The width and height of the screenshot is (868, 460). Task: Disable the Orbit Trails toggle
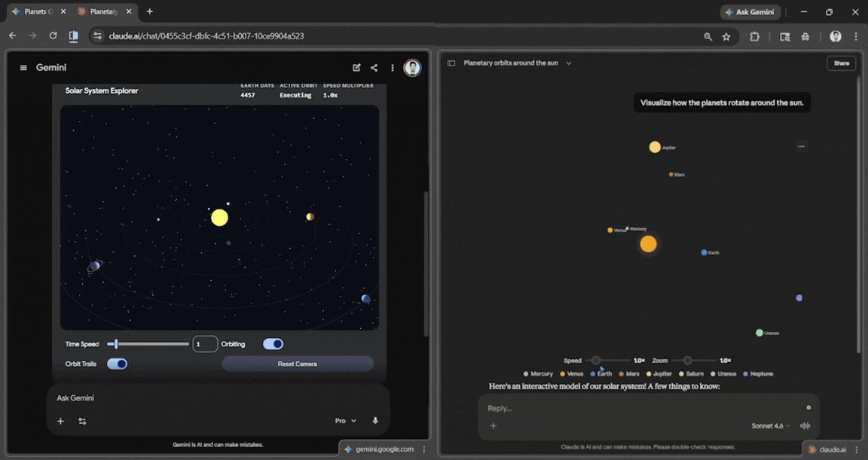point(118,363)
